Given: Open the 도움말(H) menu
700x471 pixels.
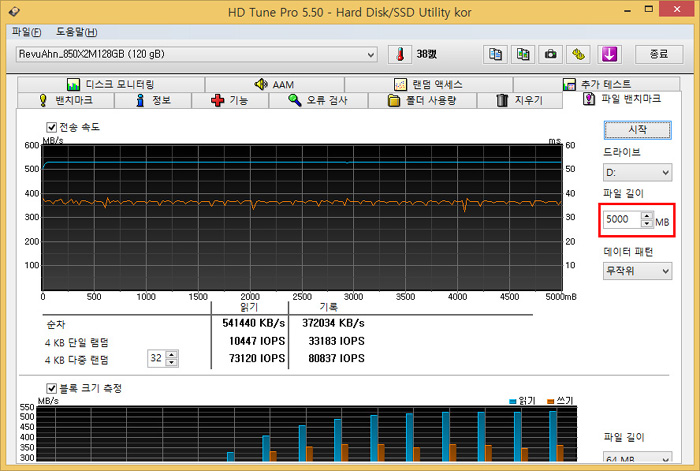Looking at the screenshot, I should [76, 32].
